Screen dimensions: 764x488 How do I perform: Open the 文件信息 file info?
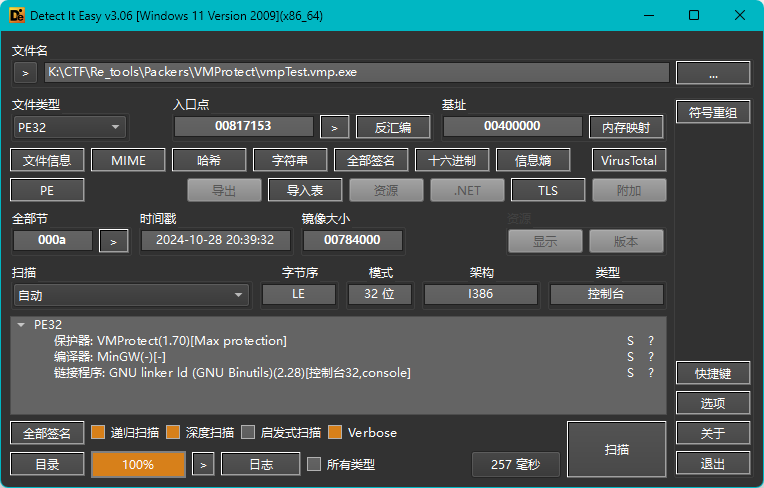coord(47,160)
